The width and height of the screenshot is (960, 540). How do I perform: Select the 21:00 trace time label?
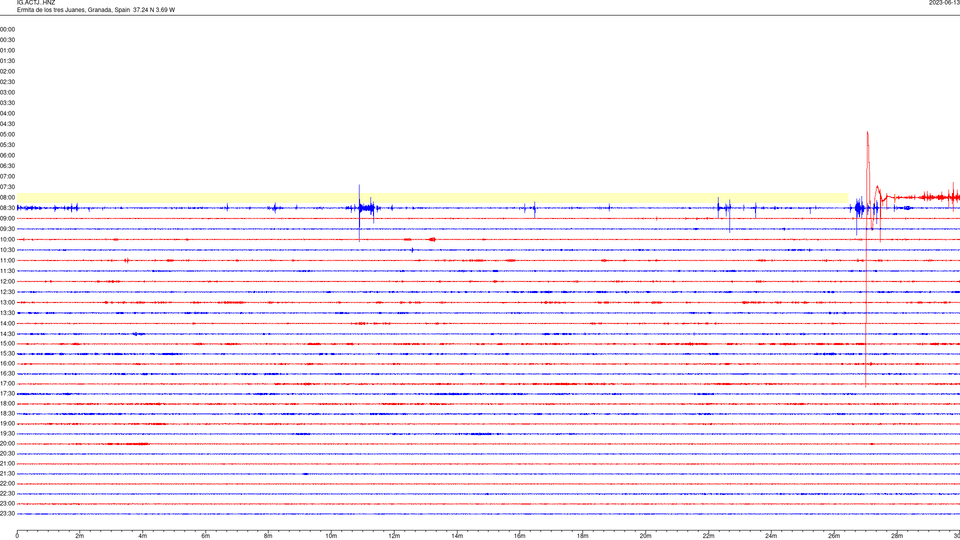7,463
